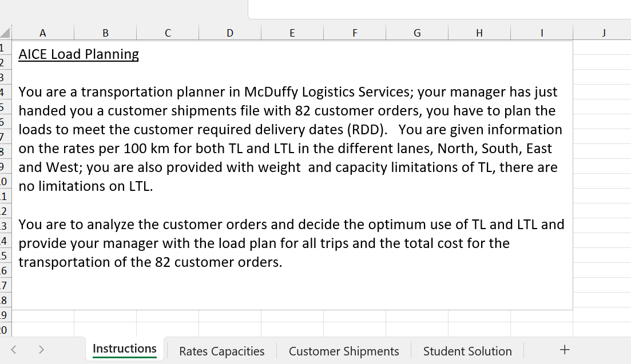Screen dimensions: 631x364
Task: Click the left sheet-scroll arrow
Action: [13, 349]
